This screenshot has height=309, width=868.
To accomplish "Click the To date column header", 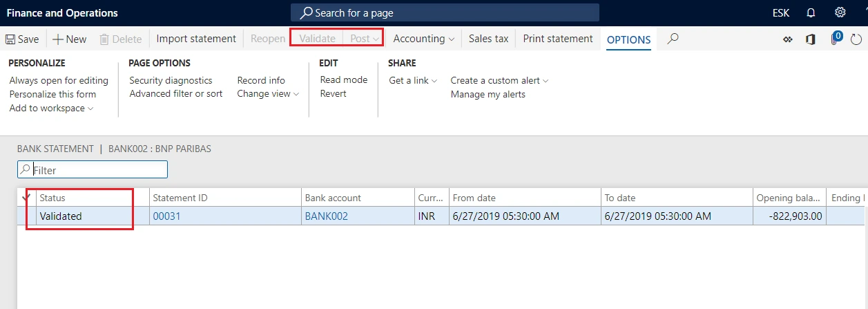I will pyautogui.click(x=677, y=198).
